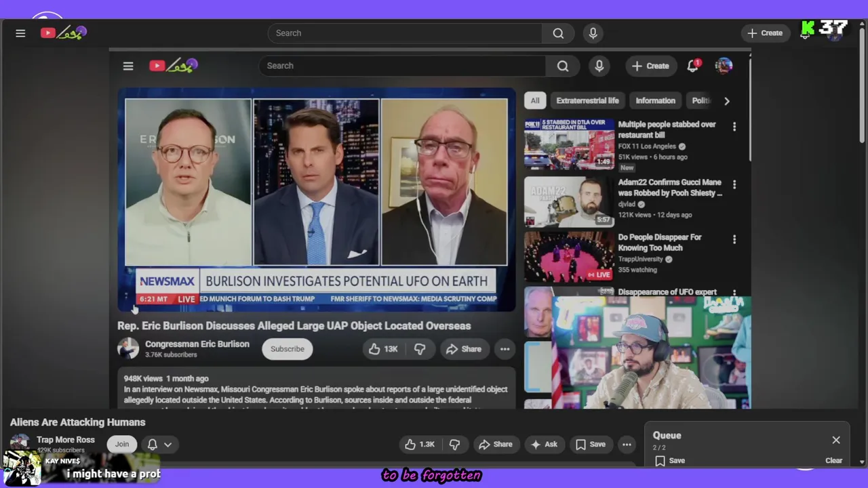This screenshot has width=868, height=488.
Task: Open the outer YouTube hamburger guide menu
Action: [20, 33]
